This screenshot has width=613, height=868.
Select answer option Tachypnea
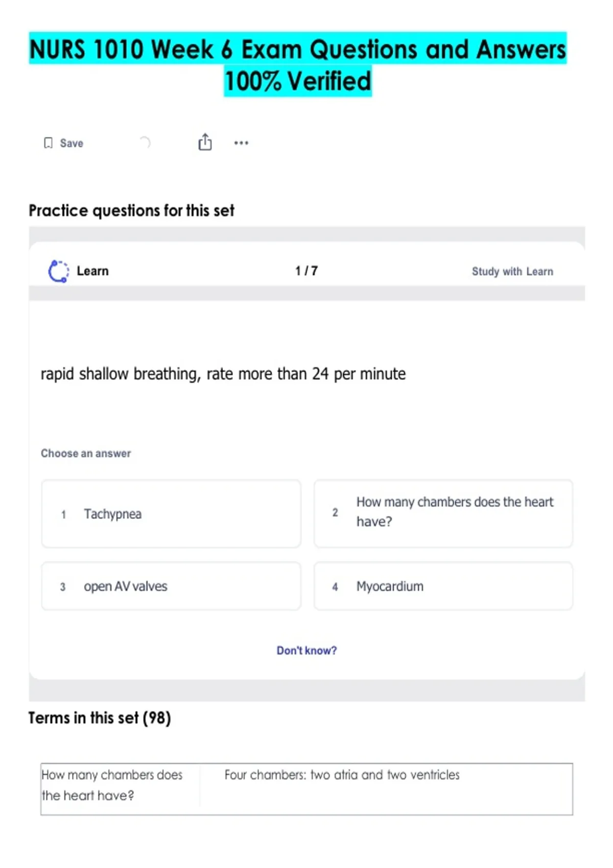(x=171, y=514)
